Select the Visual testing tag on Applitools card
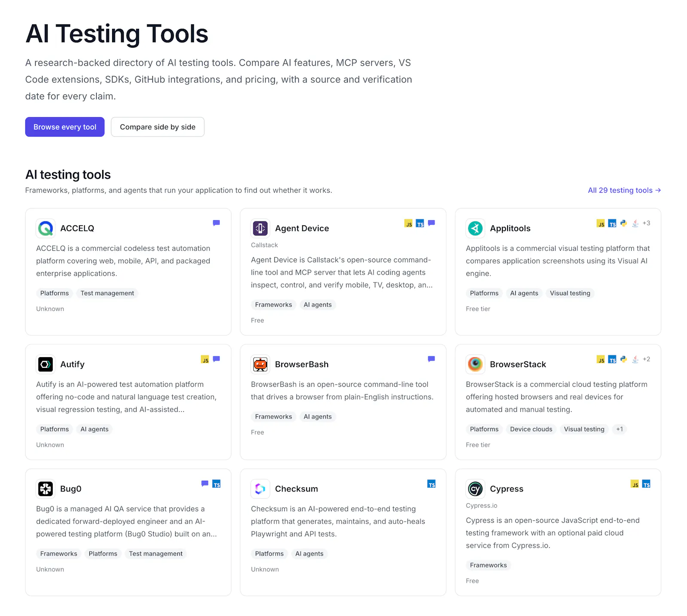Viewport: 687px width, 616px height. coord(570,293)
